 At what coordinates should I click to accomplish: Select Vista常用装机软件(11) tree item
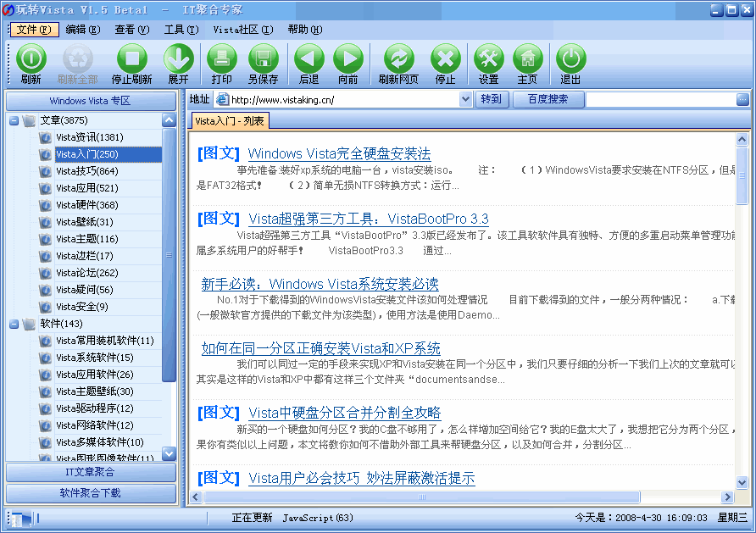[x=105, y=341]
